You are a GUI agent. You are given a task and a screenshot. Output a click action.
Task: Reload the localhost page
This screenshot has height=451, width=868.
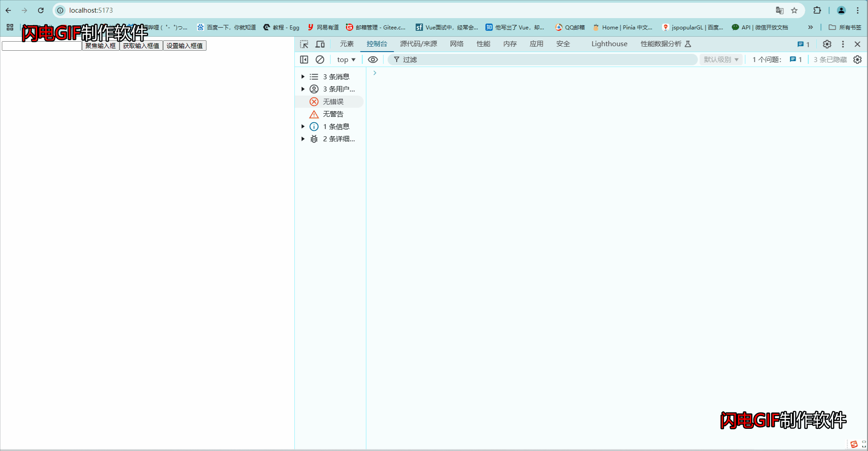[x=40, y=10]
